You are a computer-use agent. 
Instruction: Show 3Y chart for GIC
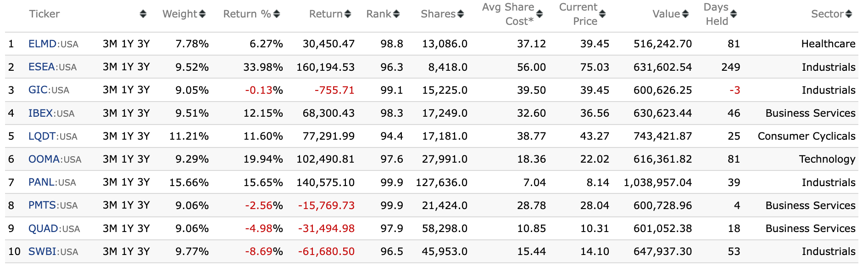(144, 90)
